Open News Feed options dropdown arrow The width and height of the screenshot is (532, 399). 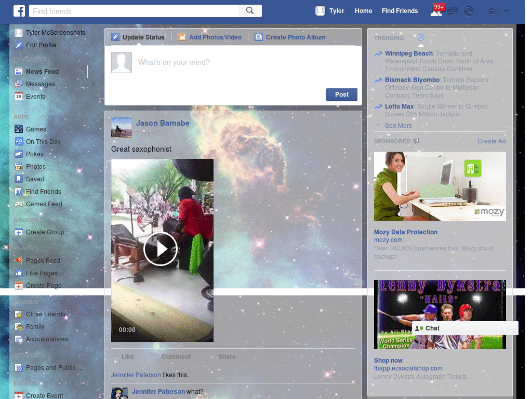(x=93, y=72)
